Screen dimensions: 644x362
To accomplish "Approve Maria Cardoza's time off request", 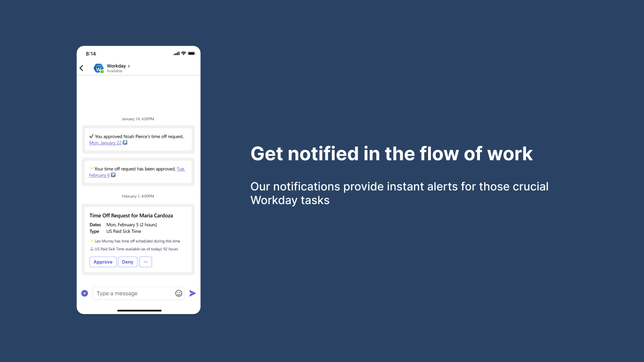I will (103, 262).
